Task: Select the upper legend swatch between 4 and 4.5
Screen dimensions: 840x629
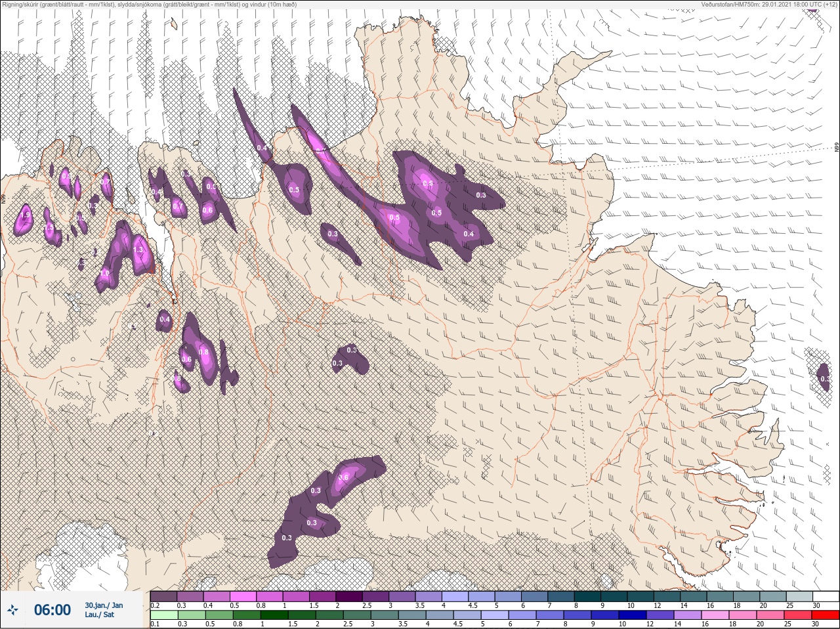Action: coord(456,596)
